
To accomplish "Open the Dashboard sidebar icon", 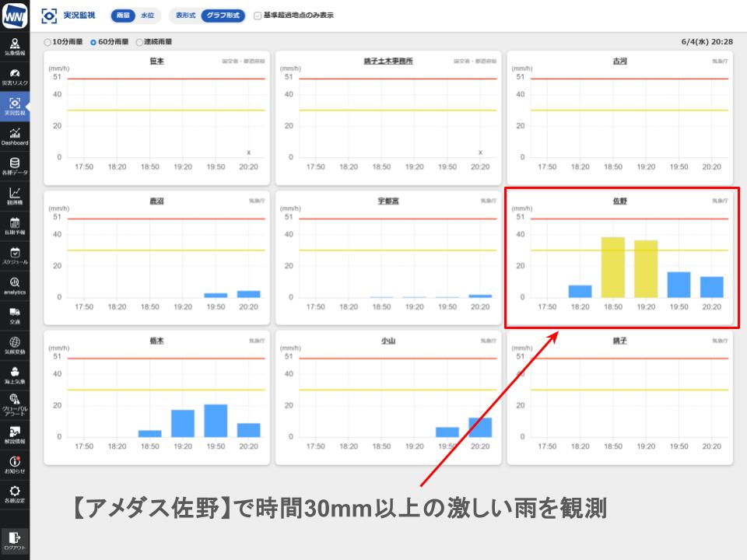I will click(x=15, y=136).
